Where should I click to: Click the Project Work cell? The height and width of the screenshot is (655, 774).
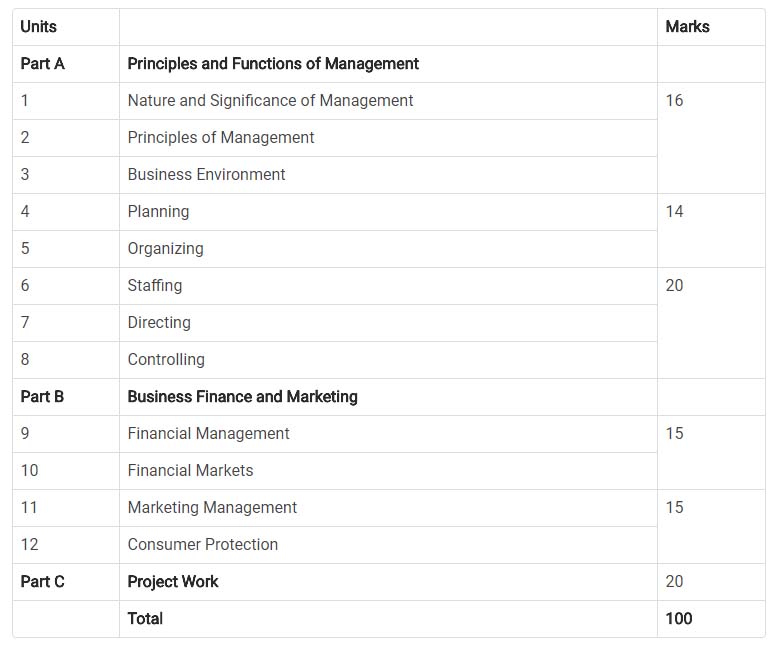(173, 582)
